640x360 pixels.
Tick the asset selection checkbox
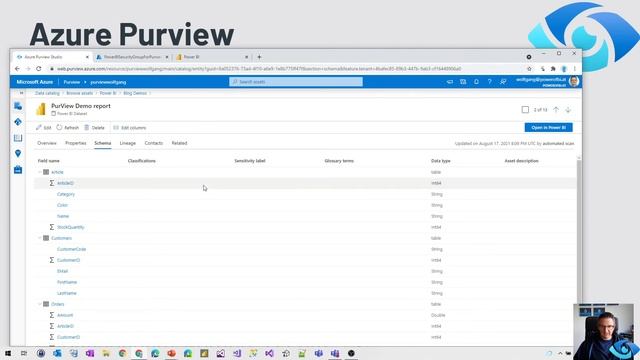[525, 110]
